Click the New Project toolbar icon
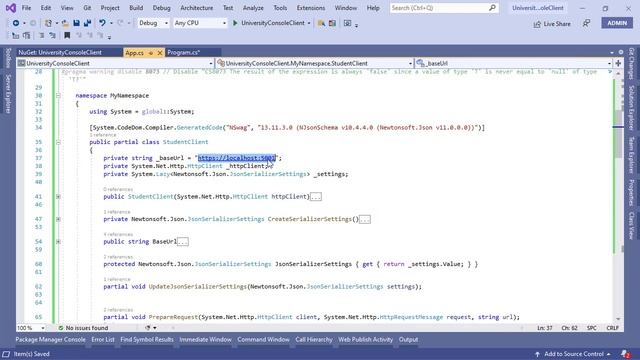The image size is (640, 360). pyautogui.click(x=48, y=23)
